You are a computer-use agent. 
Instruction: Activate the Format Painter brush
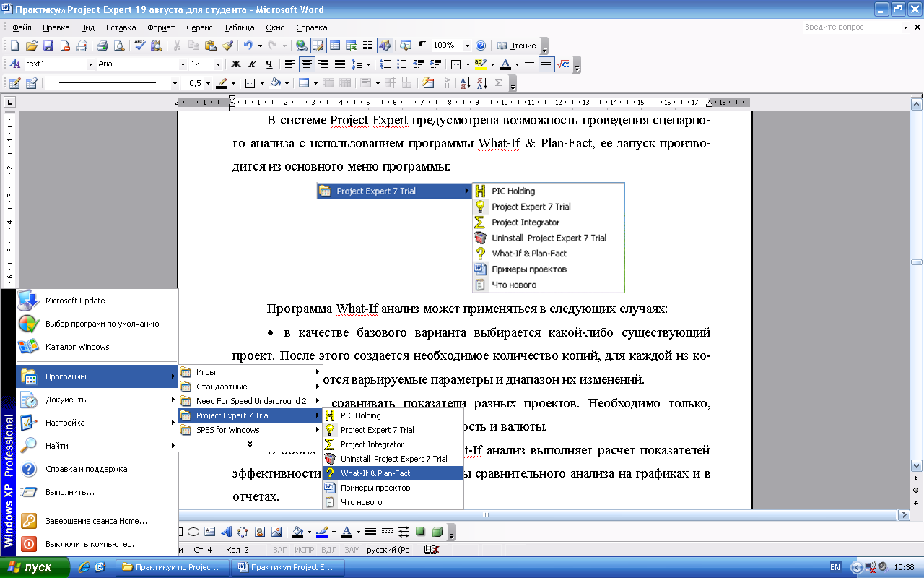click(x=227, y=46)
